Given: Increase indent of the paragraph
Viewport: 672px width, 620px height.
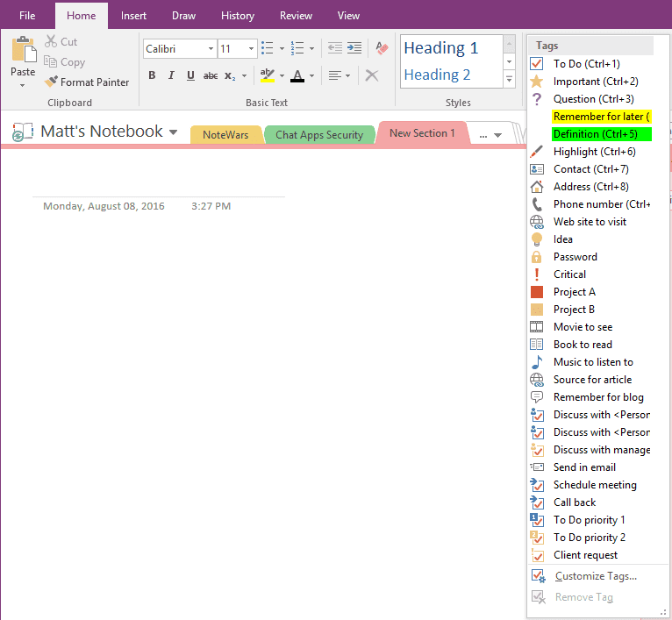Looking at the screenshot, I should (354, 48).
